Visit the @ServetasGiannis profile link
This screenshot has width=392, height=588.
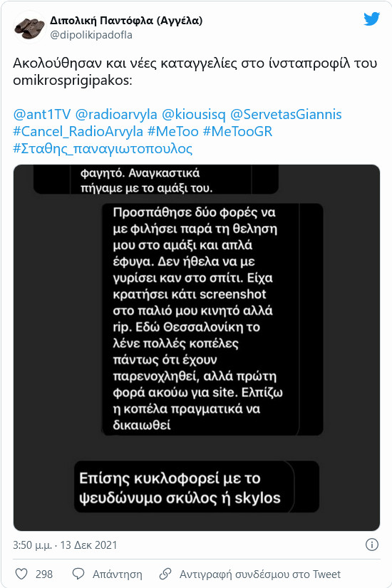tap(286, 114)
